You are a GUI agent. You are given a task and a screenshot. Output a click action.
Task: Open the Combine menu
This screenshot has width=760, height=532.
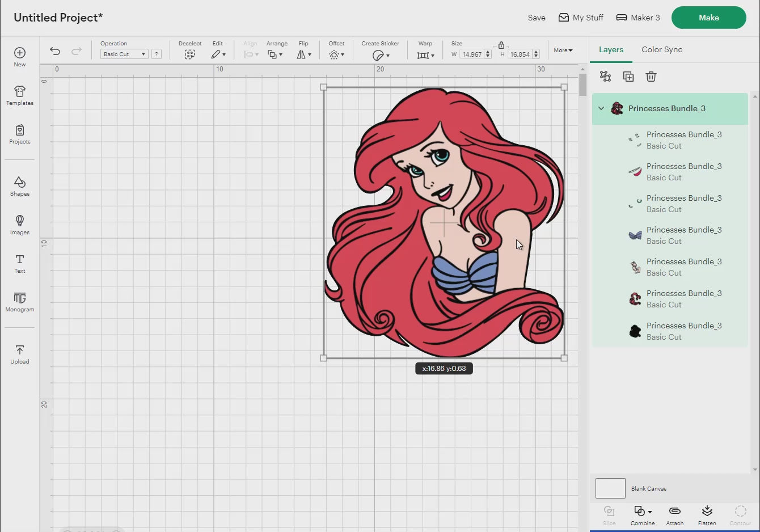pos(643,516)
